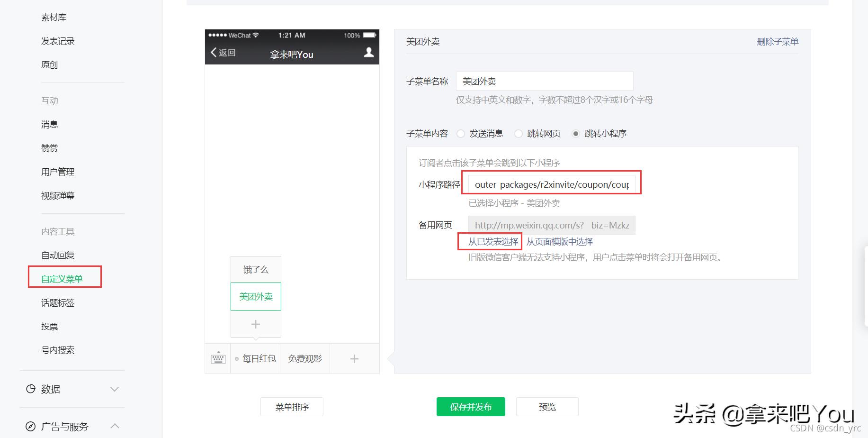Click the 返回 back arrow in phone preview

click(x=214, y=53)
